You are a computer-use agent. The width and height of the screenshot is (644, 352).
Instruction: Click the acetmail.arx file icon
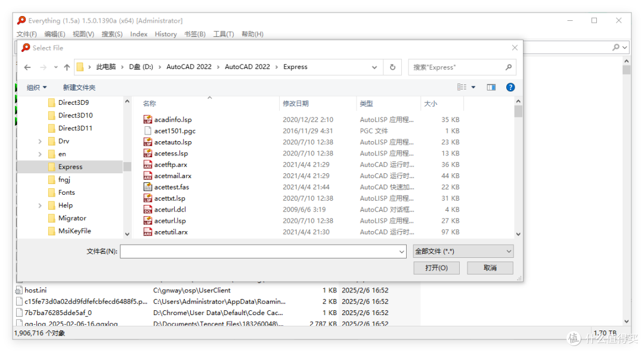tap(148, 176)
